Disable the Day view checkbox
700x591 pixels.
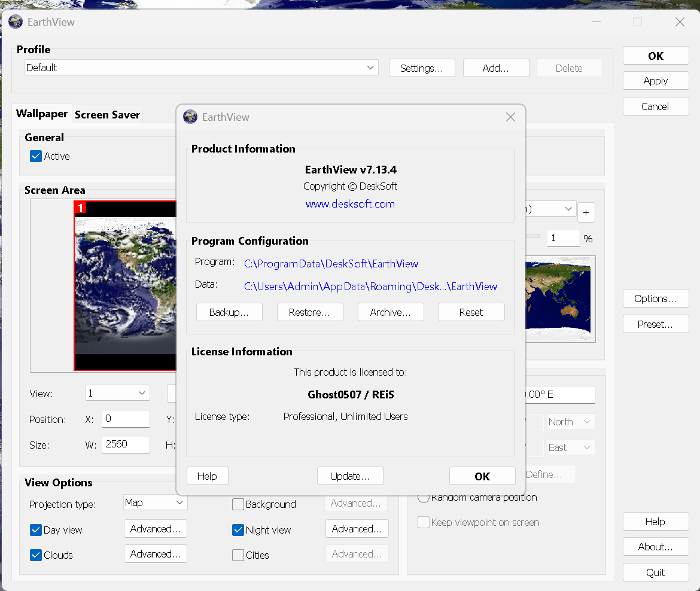click(36, 530)
